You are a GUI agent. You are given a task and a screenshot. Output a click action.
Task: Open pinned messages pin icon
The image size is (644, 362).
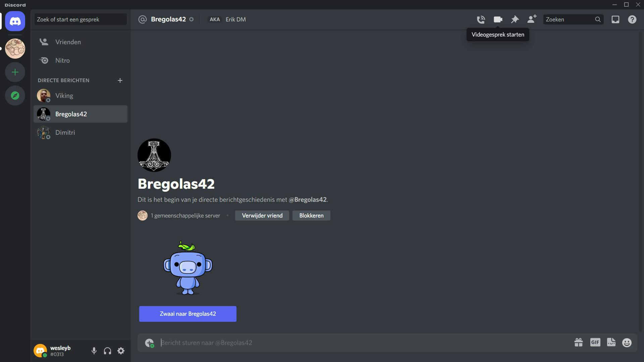515,19
